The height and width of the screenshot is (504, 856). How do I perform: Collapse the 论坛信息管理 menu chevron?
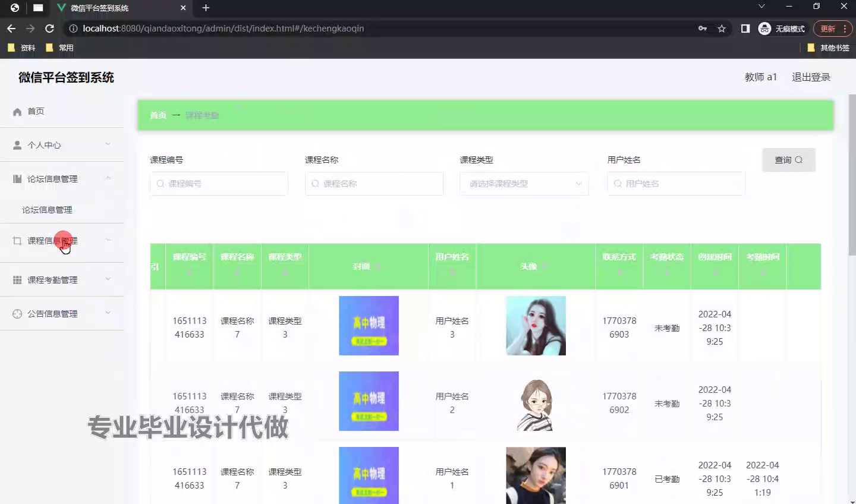pyautogui.click(x=108, y=178)
